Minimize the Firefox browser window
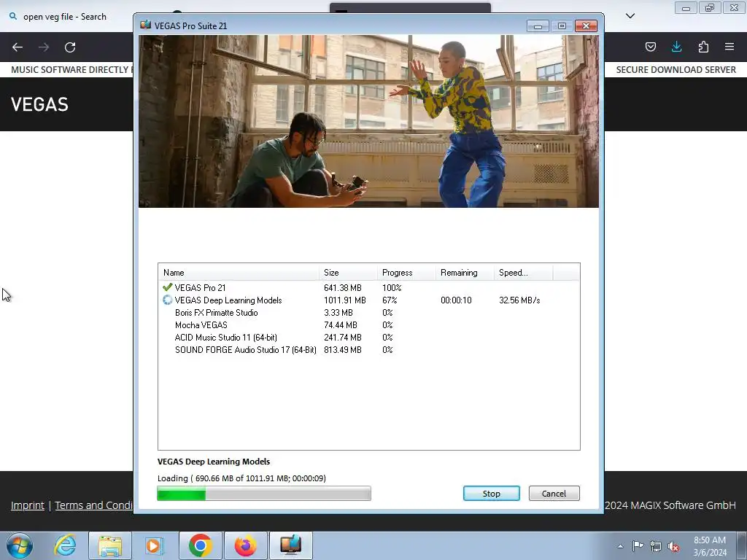747x560 pixels. [x=686, y=8]
